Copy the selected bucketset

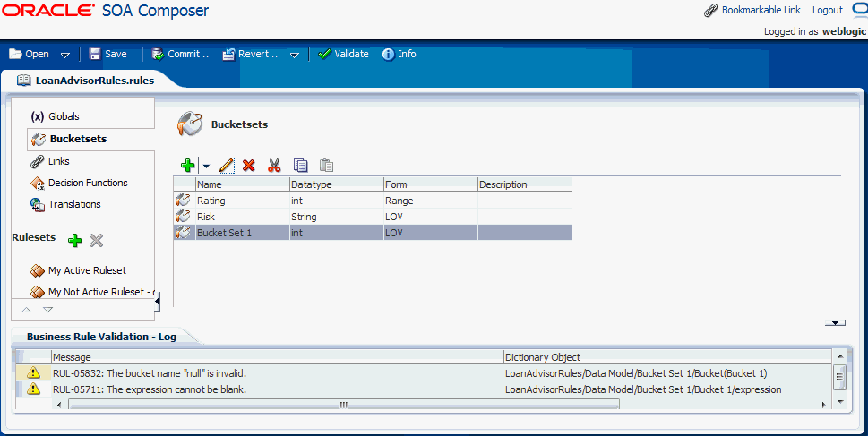[301, 165]
